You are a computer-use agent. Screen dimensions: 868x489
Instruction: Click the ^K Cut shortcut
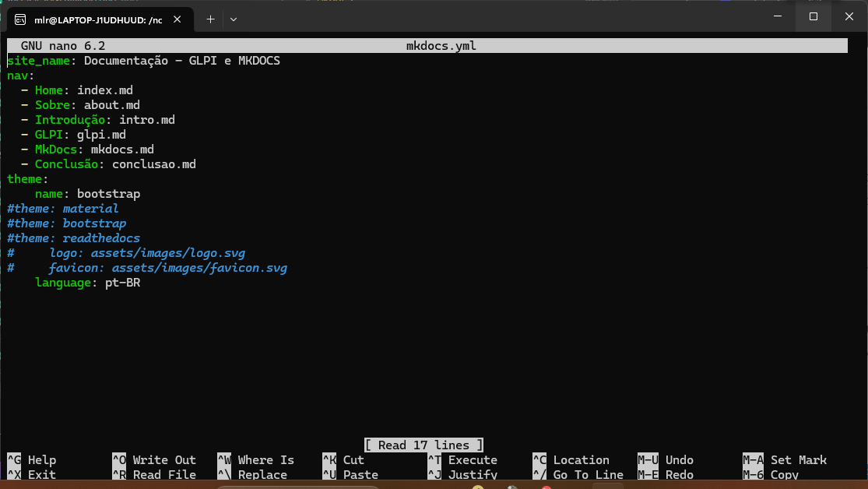click(x=343, y=460)
